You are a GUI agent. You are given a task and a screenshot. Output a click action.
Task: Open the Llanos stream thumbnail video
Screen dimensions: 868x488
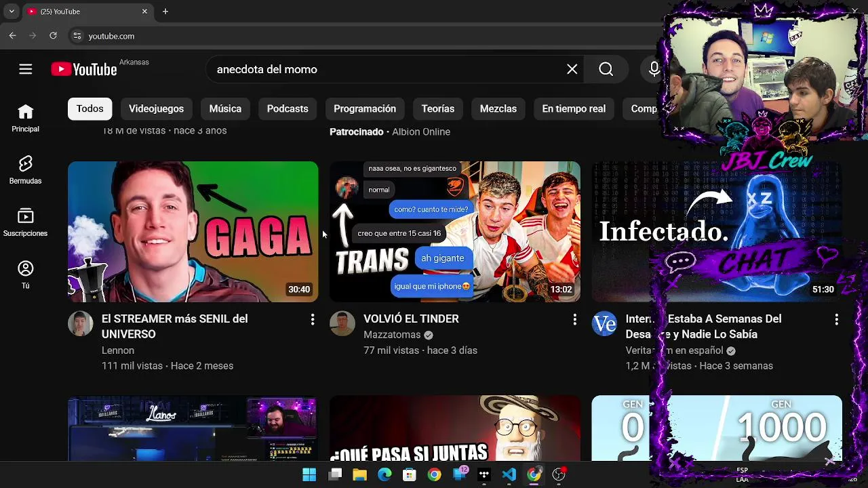coord(193,428)
